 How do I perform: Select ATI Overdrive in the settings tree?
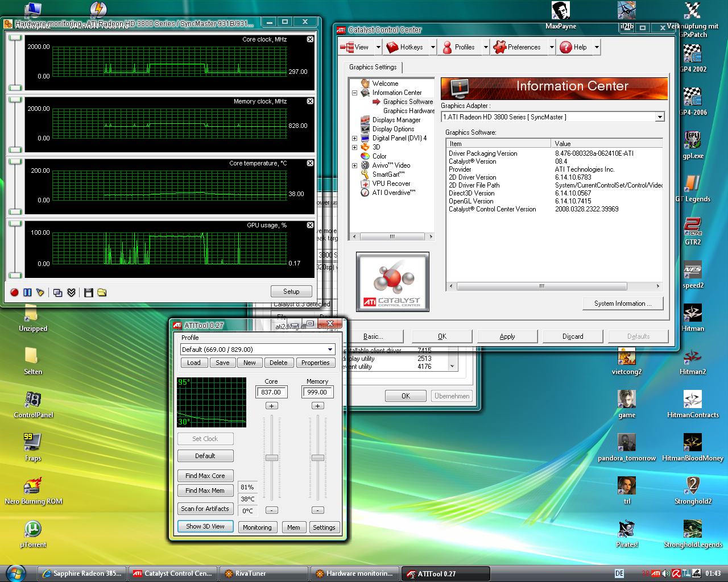click(393, 193)
